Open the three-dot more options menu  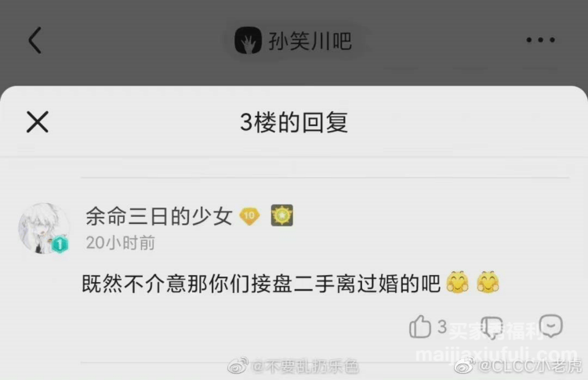(540, 40)
